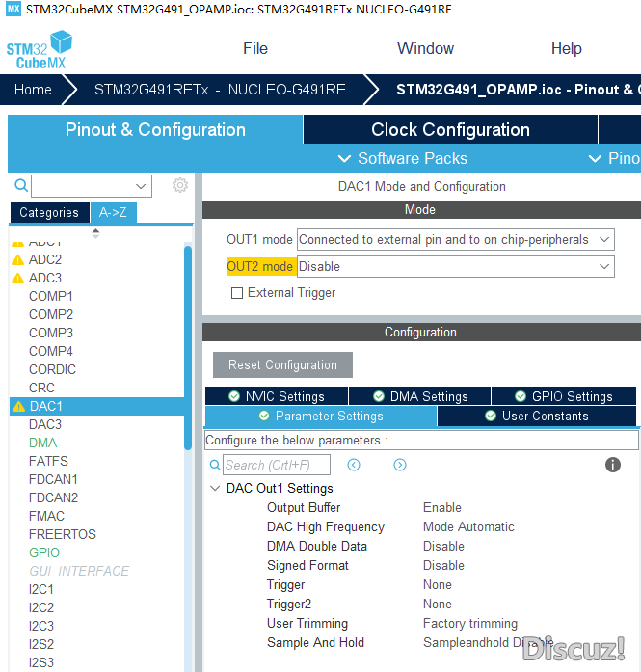This screenshot has width=641, height=672.
Task: Open the Help menu
Action: (x=567, y=48)
